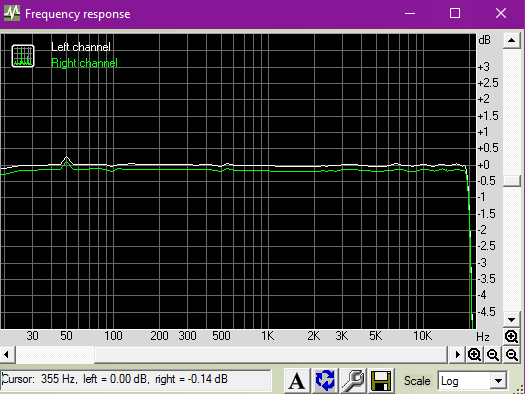525x394 pixels.
Task: Click the horizontal scrollbar right arrow
Action: click(x=457, y=354)
